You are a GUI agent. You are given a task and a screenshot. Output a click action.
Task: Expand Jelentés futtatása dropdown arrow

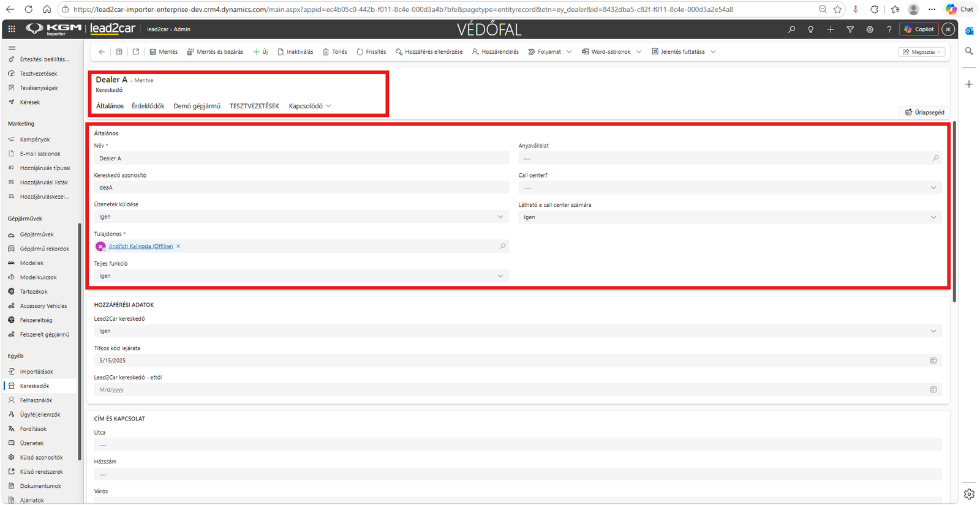click(x=713, y=52)
